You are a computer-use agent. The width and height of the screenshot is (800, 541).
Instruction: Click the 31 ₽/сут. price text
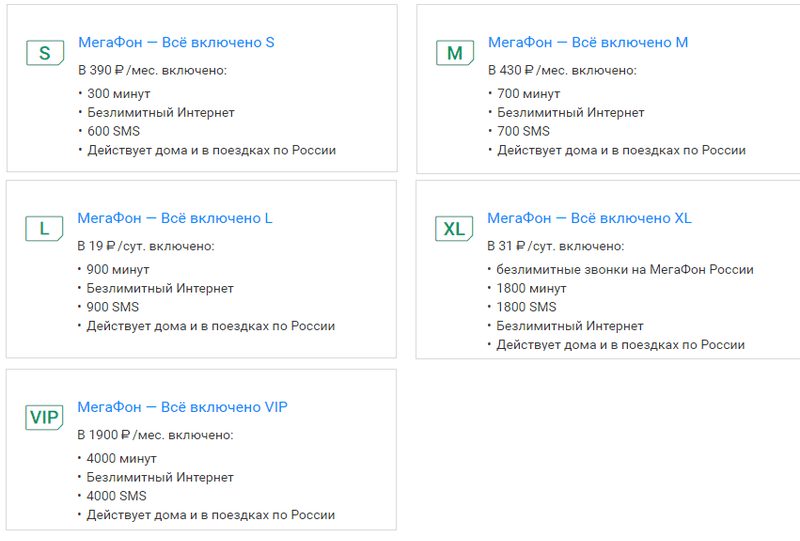click(x=556, y=246)
